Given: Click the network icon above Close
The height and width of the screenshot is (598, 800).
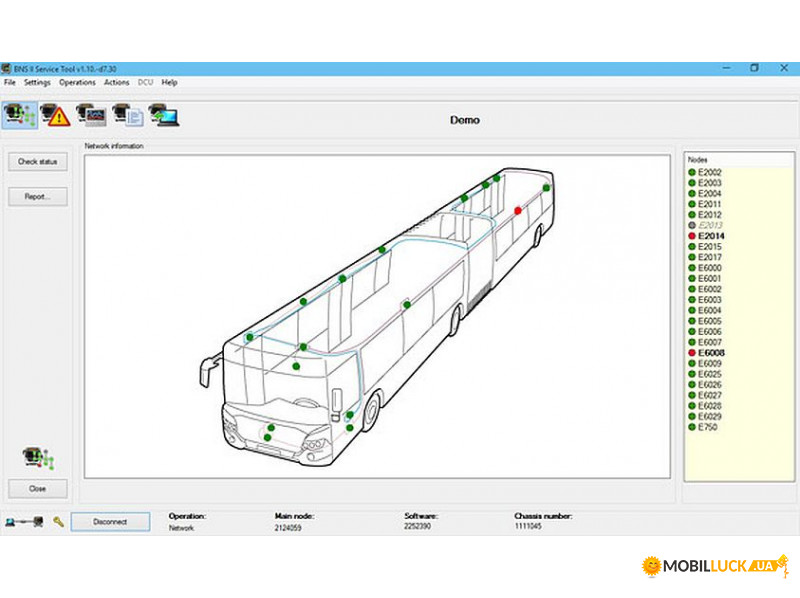Looking at the screenshot, I should [38, 458].
